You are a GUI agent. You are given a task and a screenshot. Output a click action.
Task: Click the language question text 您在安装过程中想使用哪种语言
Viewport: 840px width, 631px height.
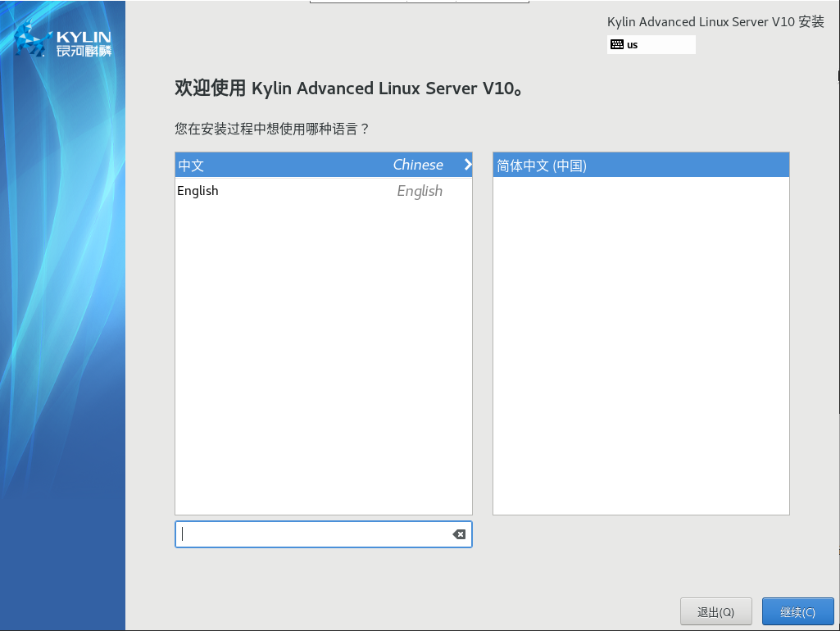[x=272, y=129]
